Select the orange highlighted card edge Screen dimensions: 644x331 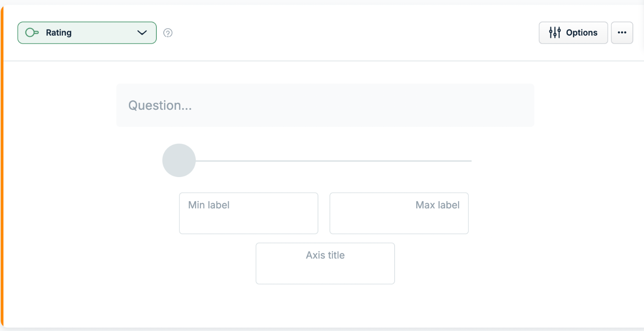point(2,167)
